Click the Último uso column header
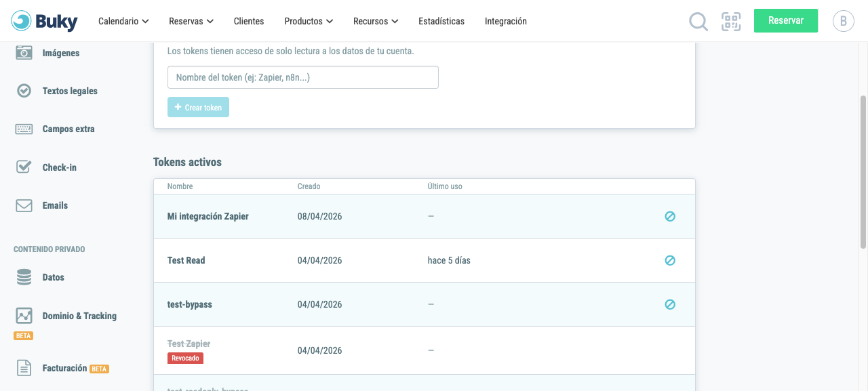This screenshot has height=391, width=868. 445,186
